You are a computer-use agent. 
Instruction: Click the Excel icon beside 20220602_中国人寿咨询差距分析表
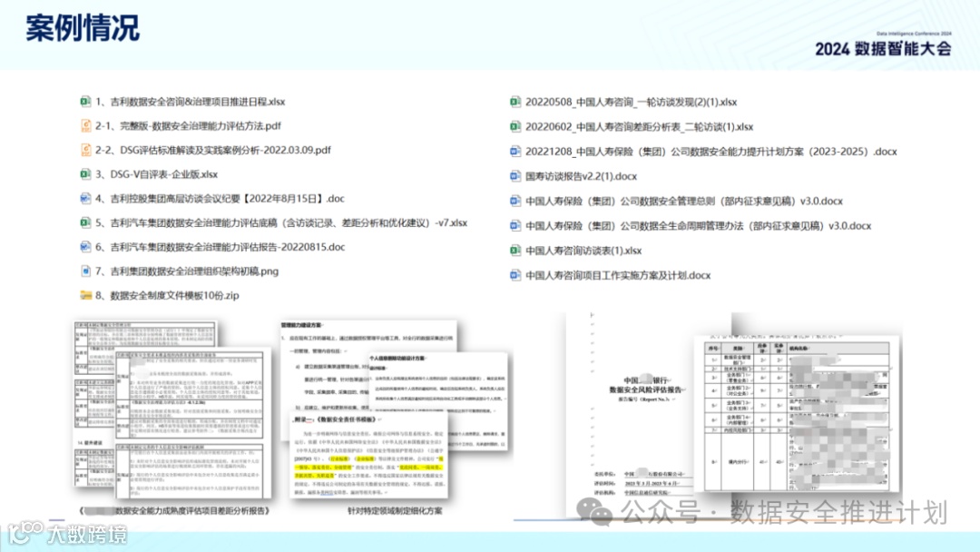click(x=515, y=126)
